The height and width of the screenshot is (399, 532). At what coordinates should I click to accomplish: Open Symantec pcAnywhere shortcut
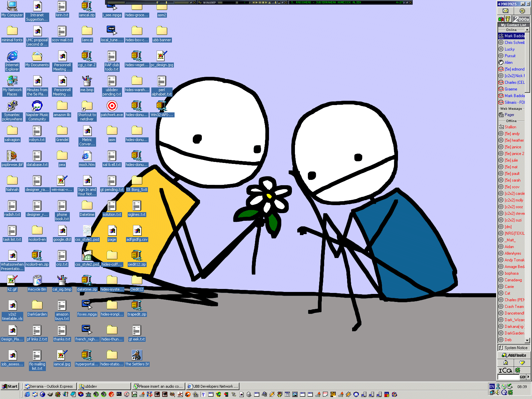click(x=12, y=111)
